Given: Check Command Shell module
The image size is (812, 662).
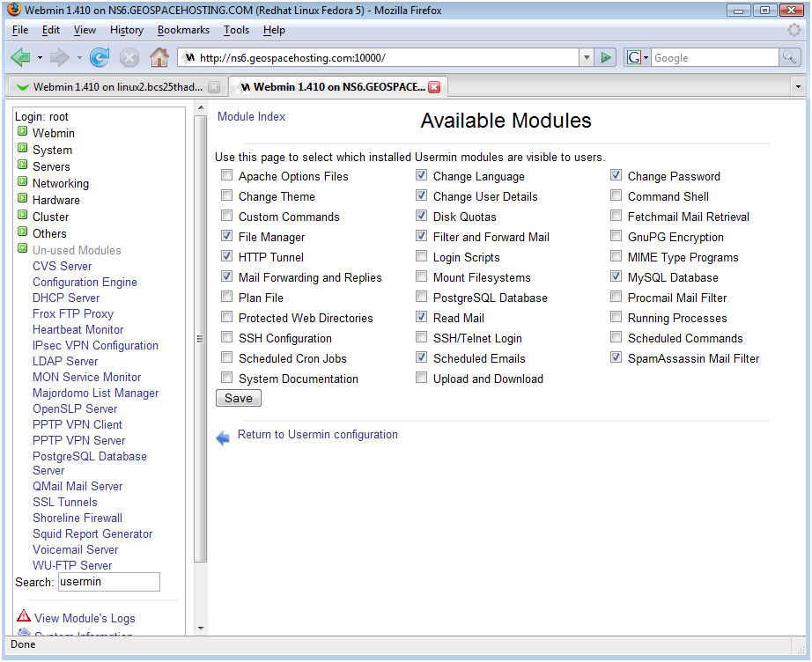Looking at the screenshot, I should click(616, 195).
